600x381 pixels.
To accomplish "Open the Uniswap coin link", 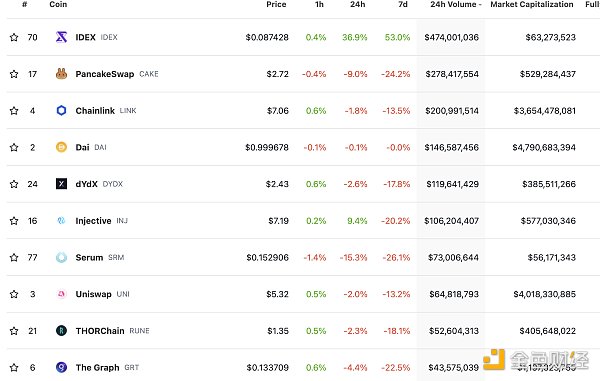I will pyautogui.click(x=93, y=294).
